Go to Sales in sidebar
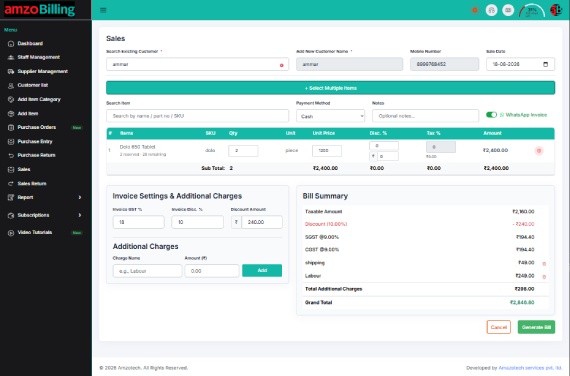The height and width of the screenshot is (376, 570). coord(24,169)
